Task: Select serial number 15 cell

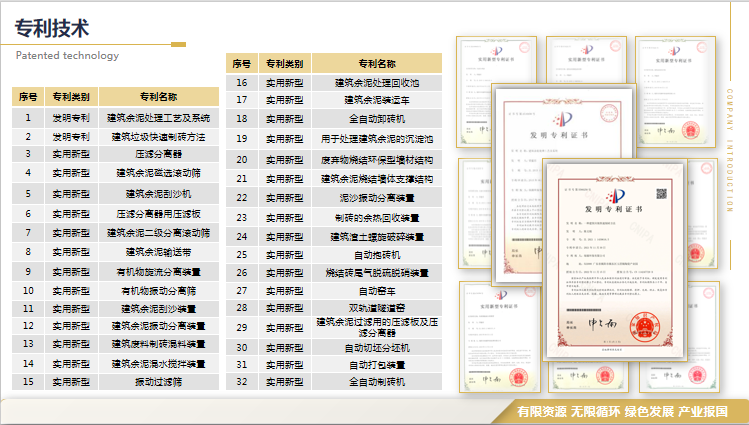Action: pyautogui.click(x=28, y=382)
